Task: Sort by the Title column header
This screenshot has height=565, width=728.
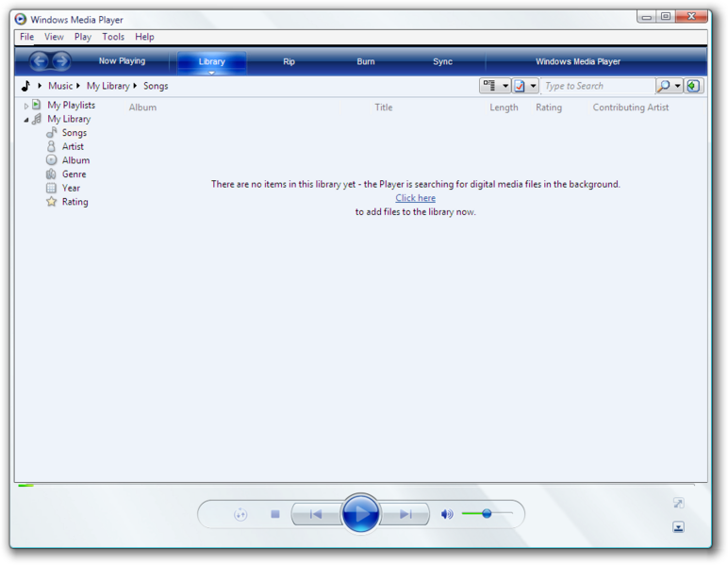Action: 384,108
